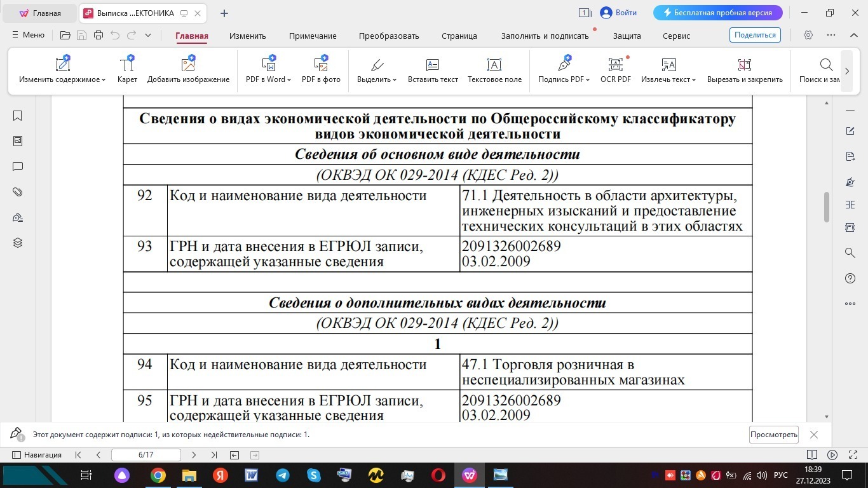This screenshot has width=868, height=488.
Task: Open the layers panel in left sidebar
Action: [x=18, y=243]
